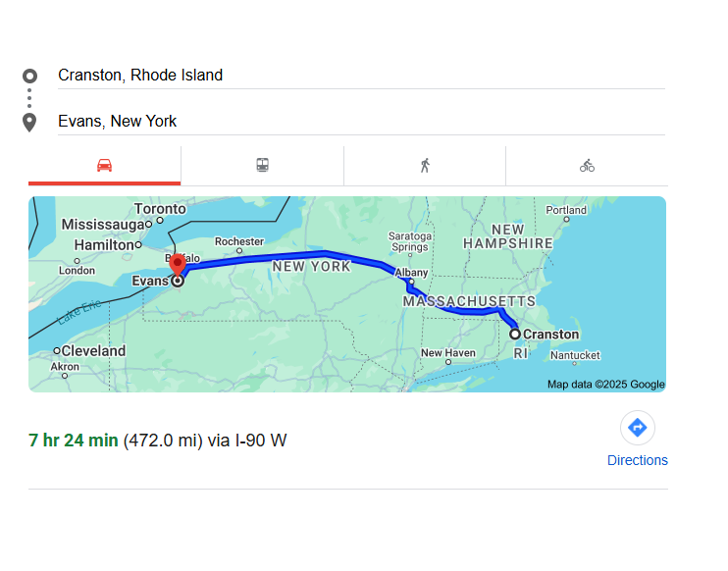Click the Cranston origin marker on map
This screenshot has height=571, width=728.
pos(515,335)
